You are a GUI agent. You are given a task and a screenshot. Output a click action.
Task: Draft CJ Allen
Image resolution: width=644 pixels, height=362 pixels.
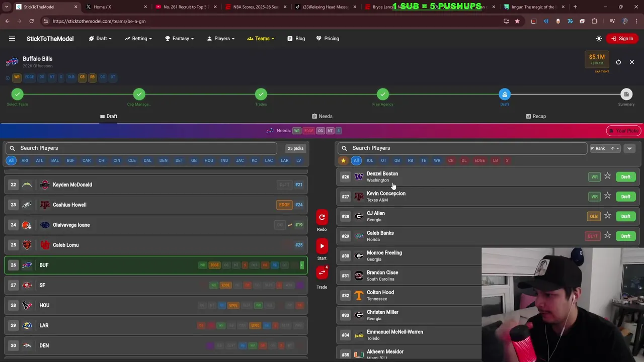(x=625, y=216)
